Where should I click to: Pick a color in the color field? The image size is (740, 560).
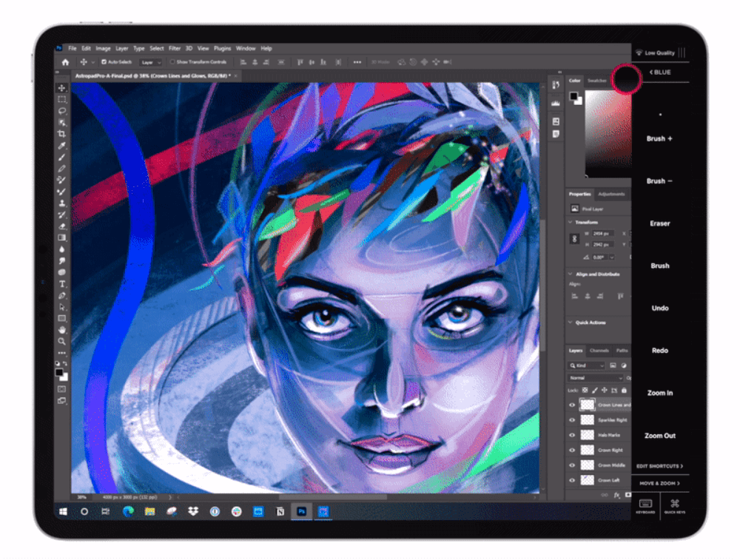click(608, 133)
